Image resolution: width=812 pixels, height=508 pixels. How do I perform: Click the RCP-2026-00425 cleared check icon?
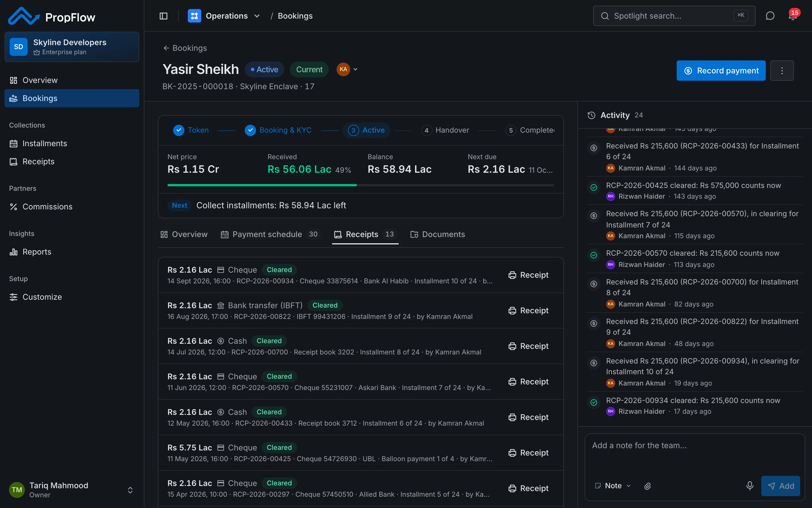pos(593,187)
